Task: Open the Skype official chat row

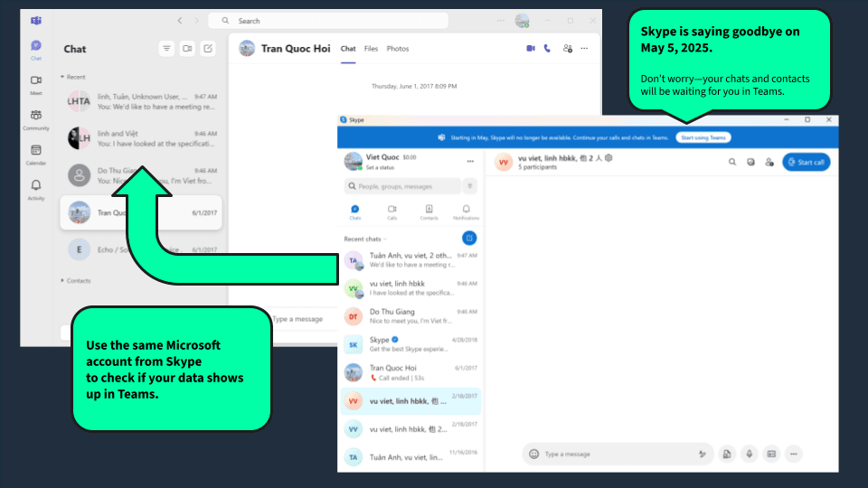Action: (410, 344)
